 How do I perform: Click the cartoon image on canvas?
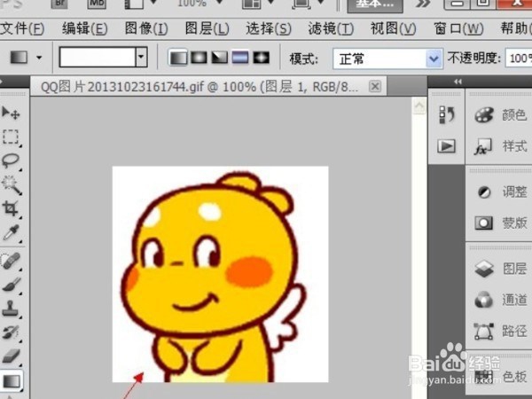[221, 274]
